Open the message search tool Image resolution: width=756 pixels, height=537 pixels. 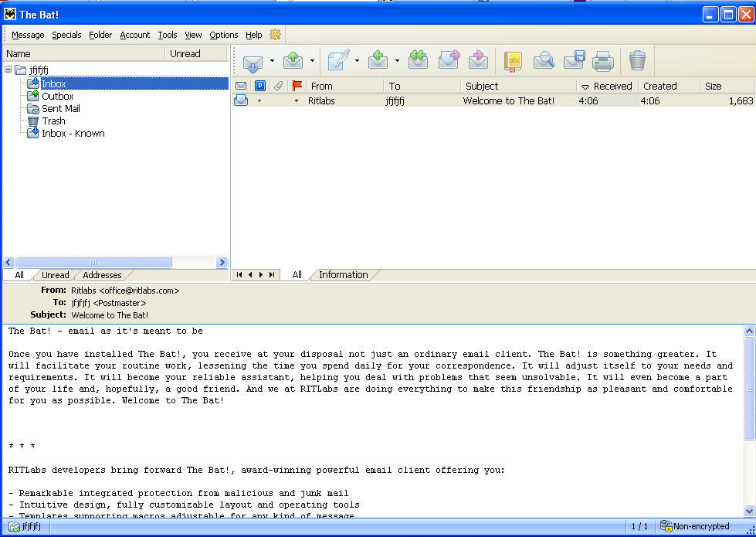coord(543,60)
